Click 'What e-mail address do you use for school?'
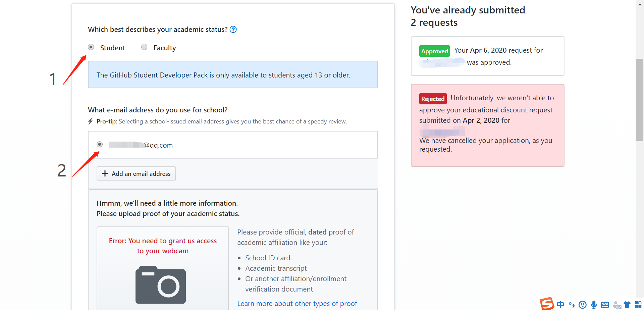The width and height of the screenshot is (644, 310). click(x=158, y=110)
